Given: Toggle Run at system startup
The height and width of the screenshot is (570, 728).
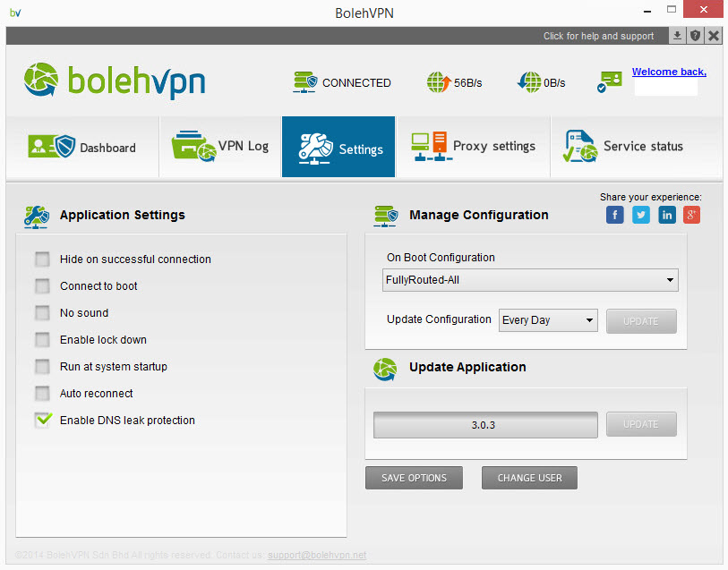Looking at the screenshot, I should click(x=42, y=367).
